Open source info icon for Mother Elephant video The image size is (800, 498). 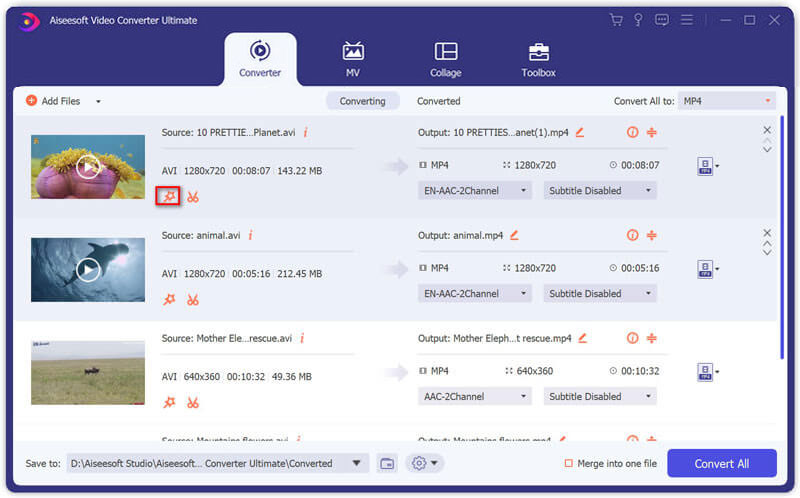click(x=302, y=338)
